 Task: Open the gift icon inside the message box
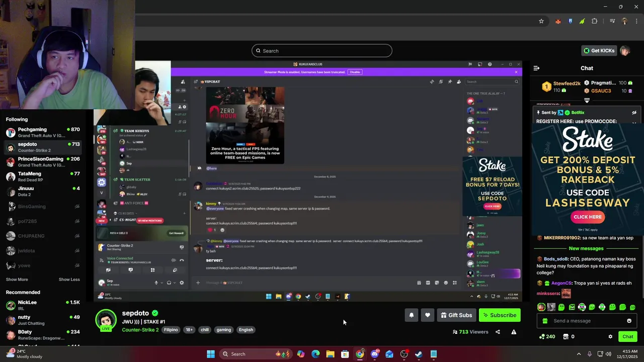tap(545, 321)
